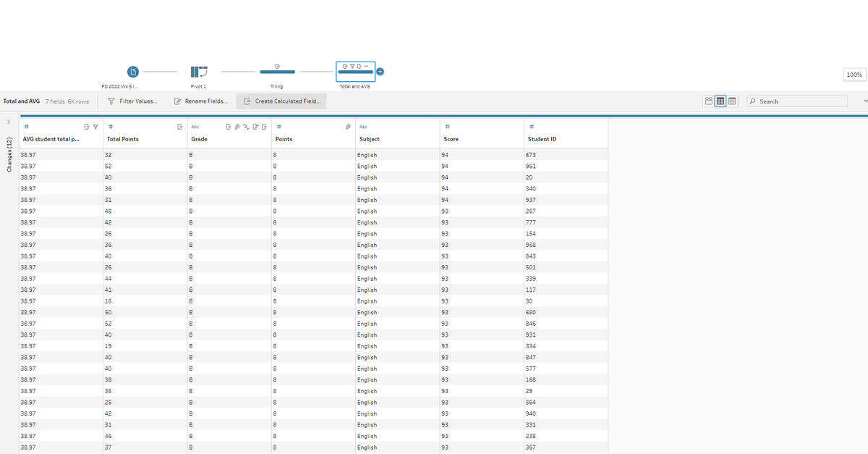The height and width of the screenshot is (454, 868).
Task: Change the number data type of Score field
Action: coord(448,127)
